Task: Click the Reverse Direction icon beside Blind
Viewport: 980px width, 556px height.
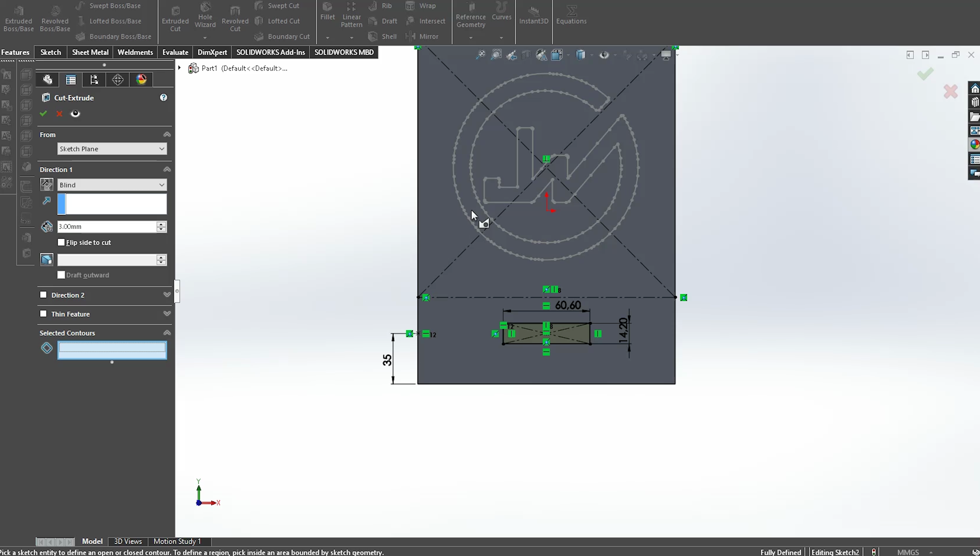Action: tap(47, 185)
